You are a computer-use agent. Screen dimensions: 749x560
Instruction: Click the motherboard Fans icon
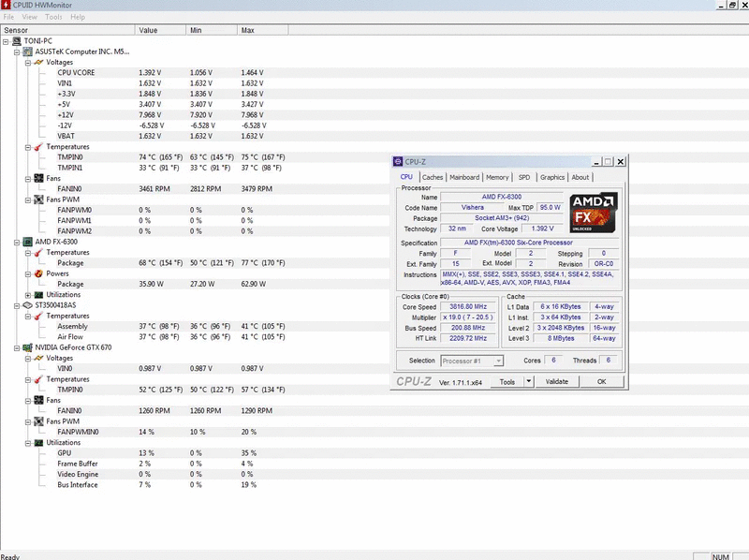pos(38,178)
